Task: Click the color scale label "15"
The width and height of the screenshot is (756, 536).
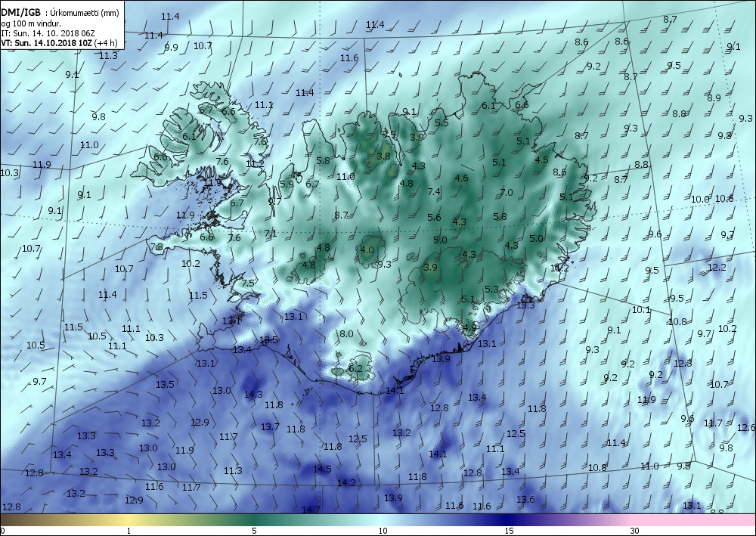Action: click(x=509, y=531)
